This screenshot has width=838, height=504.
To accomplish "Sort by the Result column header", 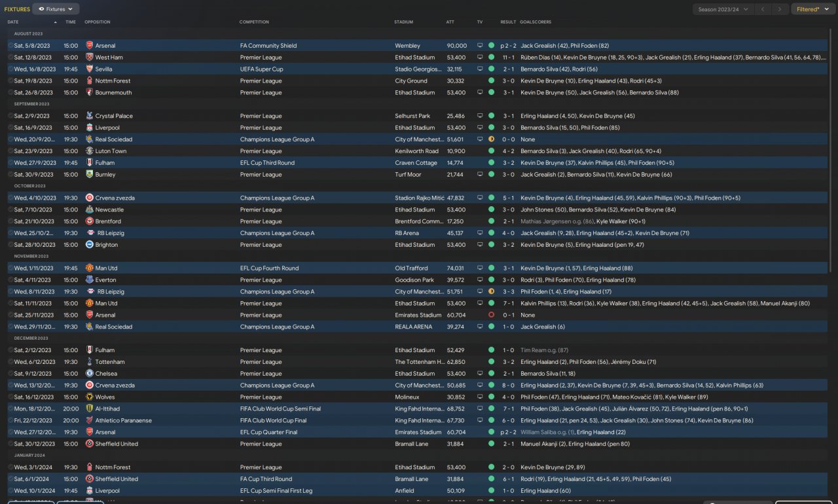I will pyautogui.click(x=508, y=22).
